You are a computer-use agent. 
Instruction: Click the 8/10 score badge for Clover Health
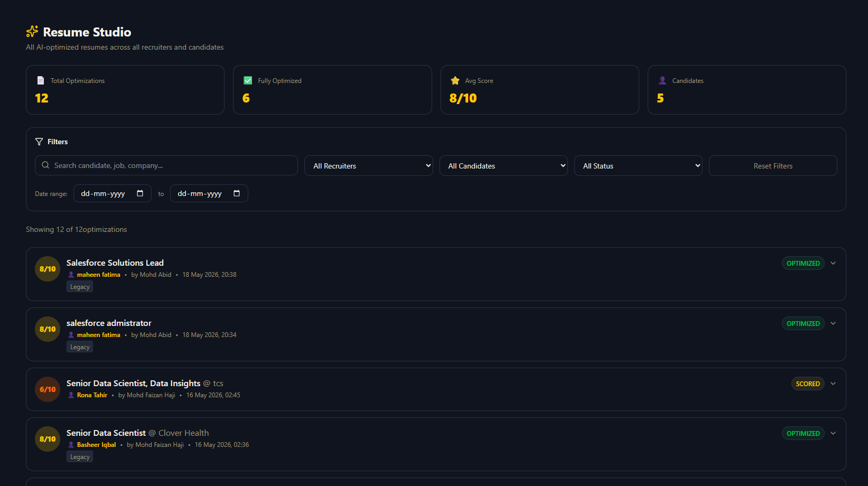[x=48, y=439]
